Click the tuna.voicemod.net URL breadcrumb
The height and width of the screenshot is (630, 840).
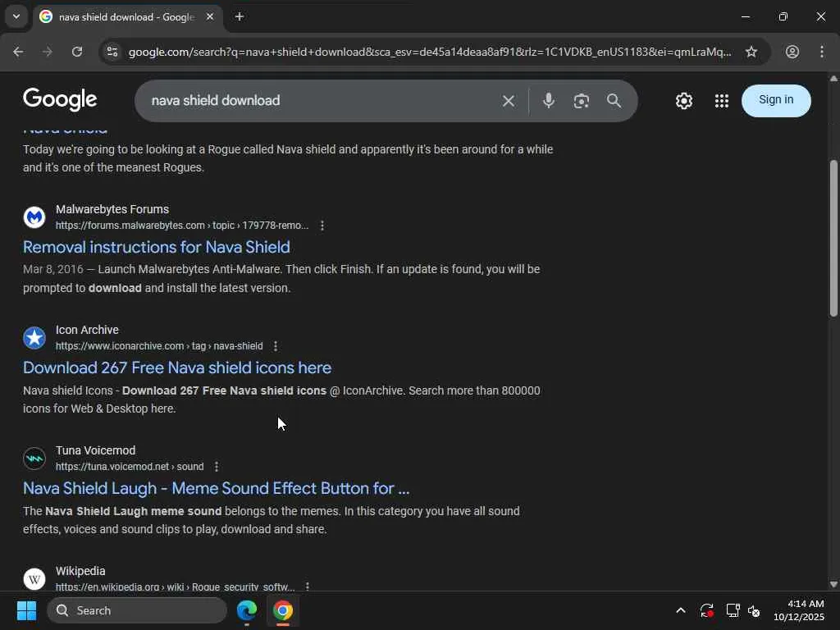(x=130, y=467)
